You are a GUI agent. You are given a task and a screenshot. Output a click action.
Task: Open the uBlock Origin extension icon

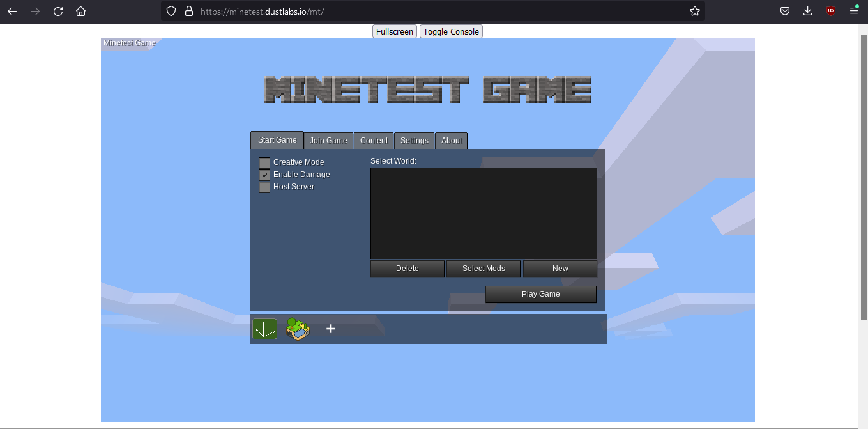(x=830, y=12)
